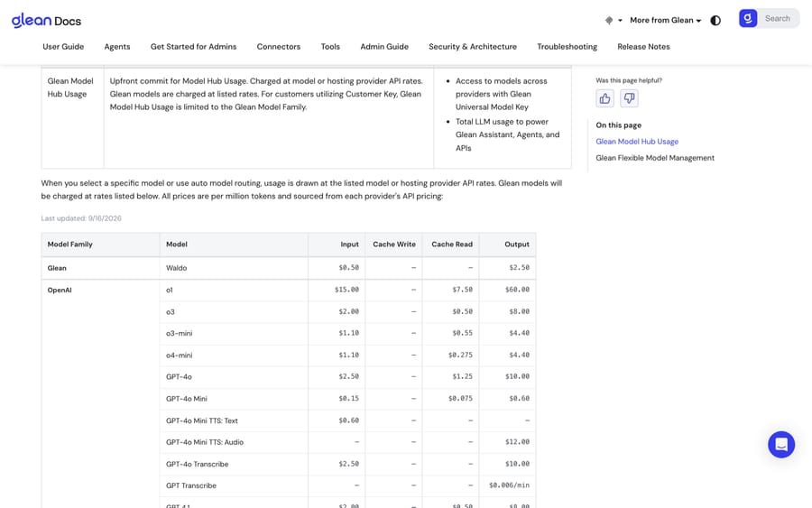Click the Glean search logo icon
Screen dimensions: 812x508
[x=748, y=19]
